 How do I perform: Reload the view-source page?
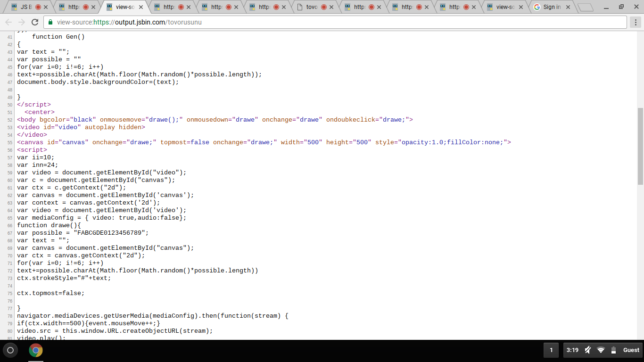tap(35, 22)
